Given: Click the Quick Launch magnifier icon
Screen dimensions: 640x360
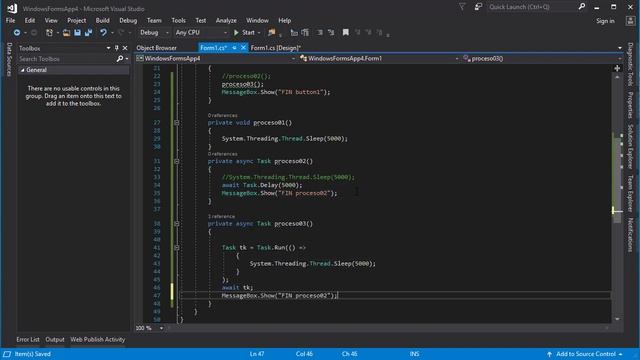Looking at the screenshot, I should pyautogui.click(x=582, y=7).
